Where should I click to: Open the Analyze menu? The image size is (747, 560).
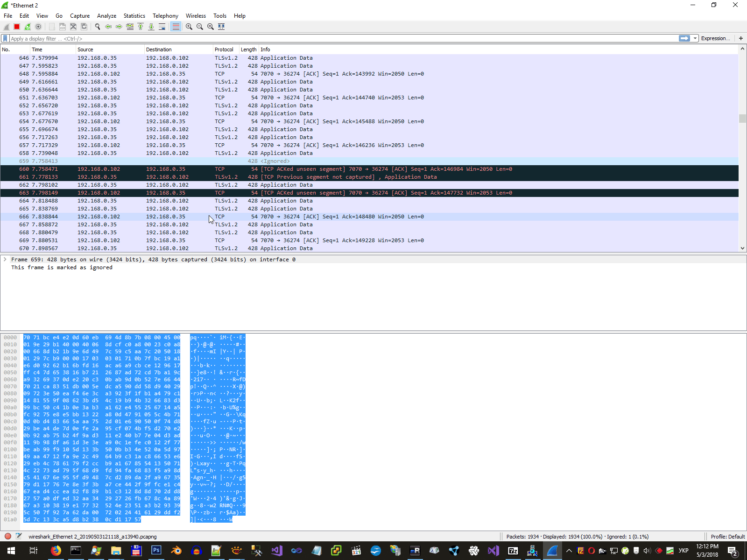coord(107,16)
